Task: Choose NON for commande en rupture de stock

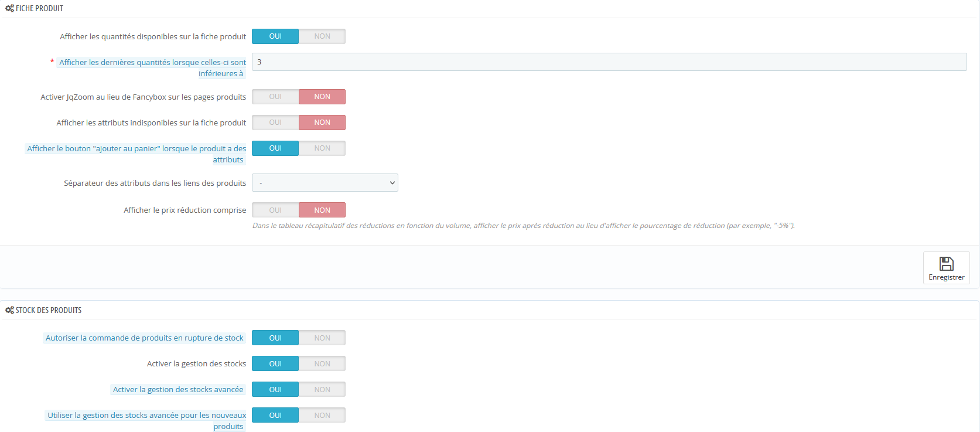Action: pyautogui.click(x=322, y=338)
